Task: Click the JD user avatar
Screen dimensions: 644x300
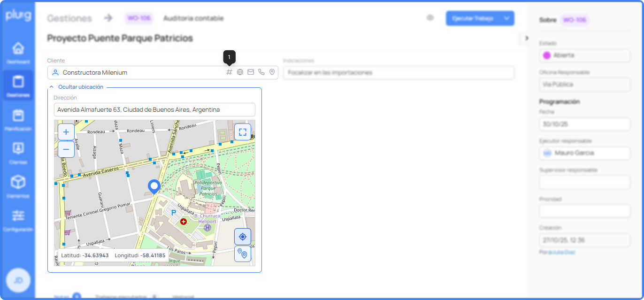Action: tap(18, 280)
